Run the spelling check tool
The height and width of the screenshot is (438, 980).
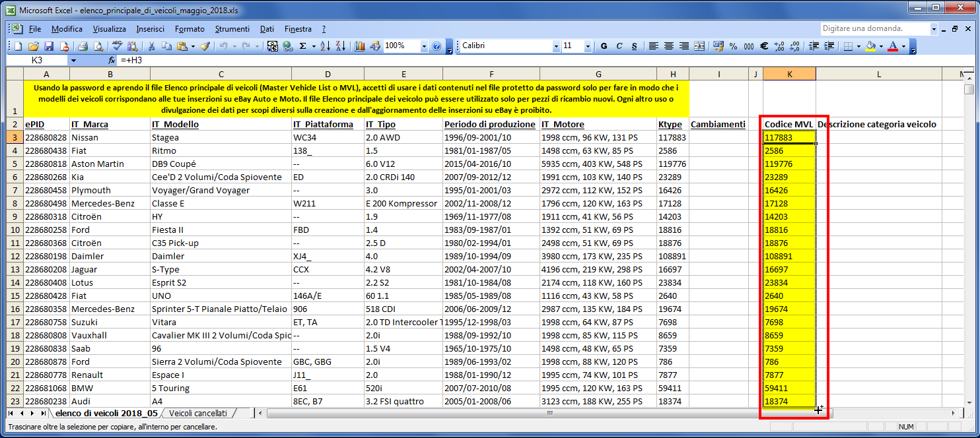coord(118,46)
